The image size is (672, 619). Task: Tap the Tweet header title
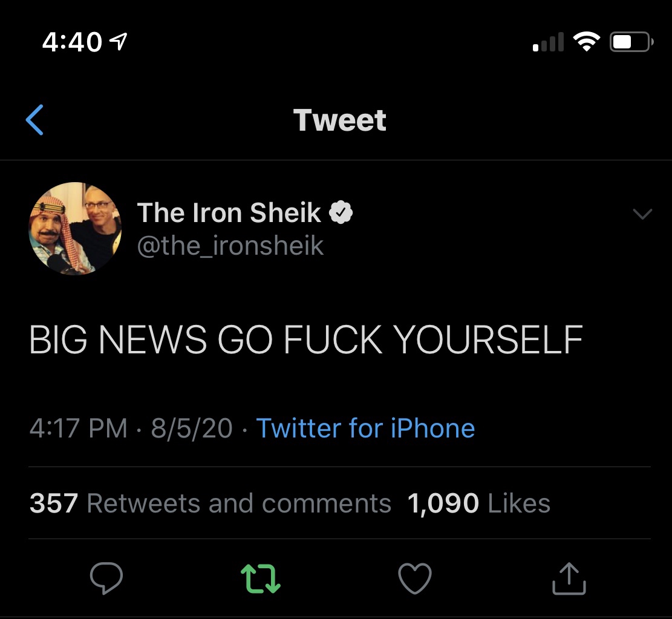pos(339,120)
